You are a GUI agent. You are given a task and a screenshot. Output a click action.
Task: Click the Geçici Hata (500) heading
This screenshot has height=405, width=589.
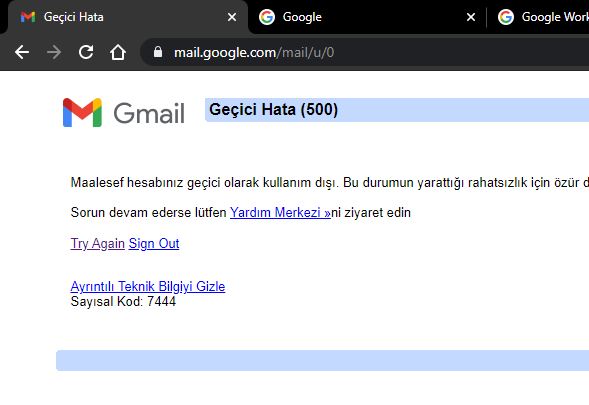point(273,110)
